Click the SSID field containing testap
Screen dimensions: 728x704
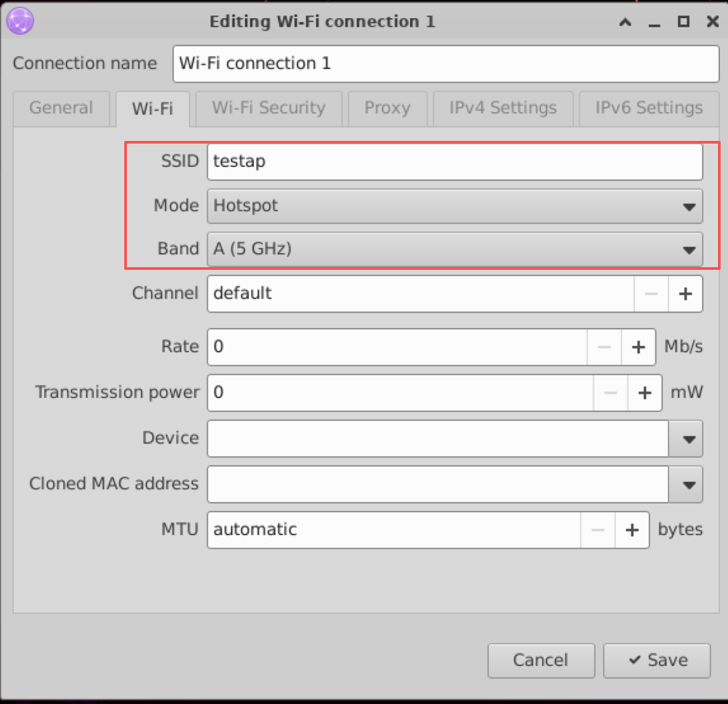click(x=454, y=162)
